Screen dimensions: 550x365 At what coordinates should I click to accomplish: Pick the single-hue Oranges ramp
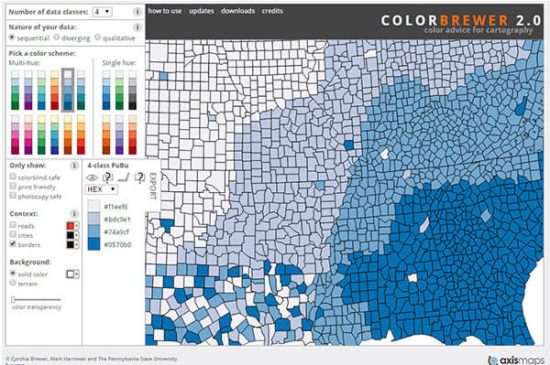pyautogui.click(x=106, y=135)
